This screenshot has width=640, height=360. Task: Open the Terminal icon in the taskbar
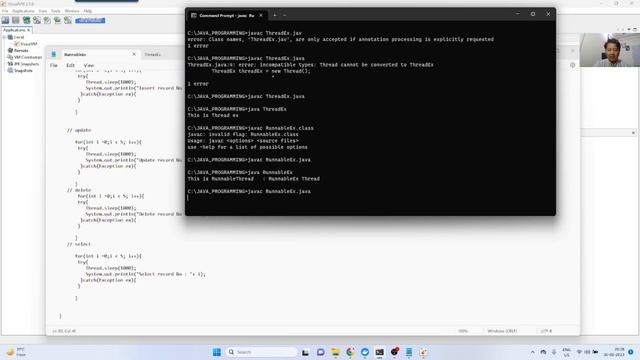tap(380, 352)
